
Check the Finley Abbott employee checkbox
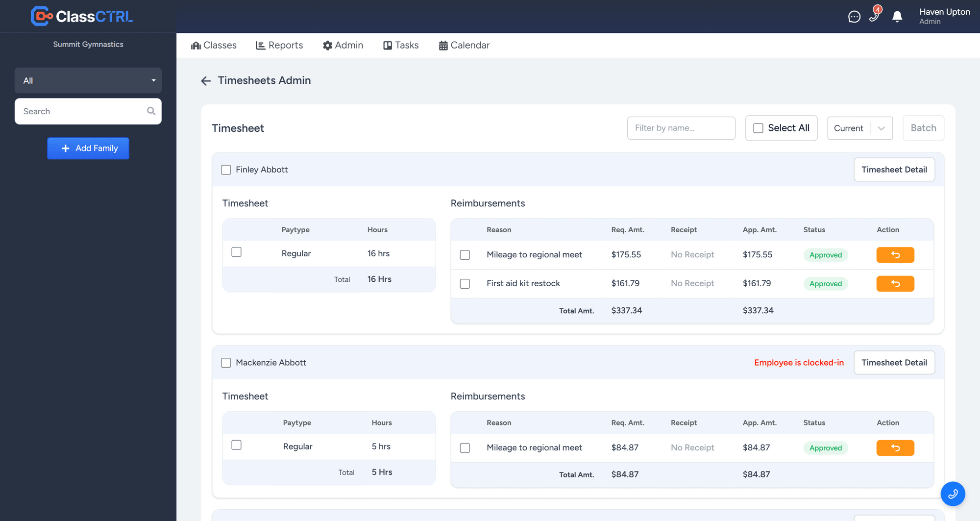coord(226,170)
